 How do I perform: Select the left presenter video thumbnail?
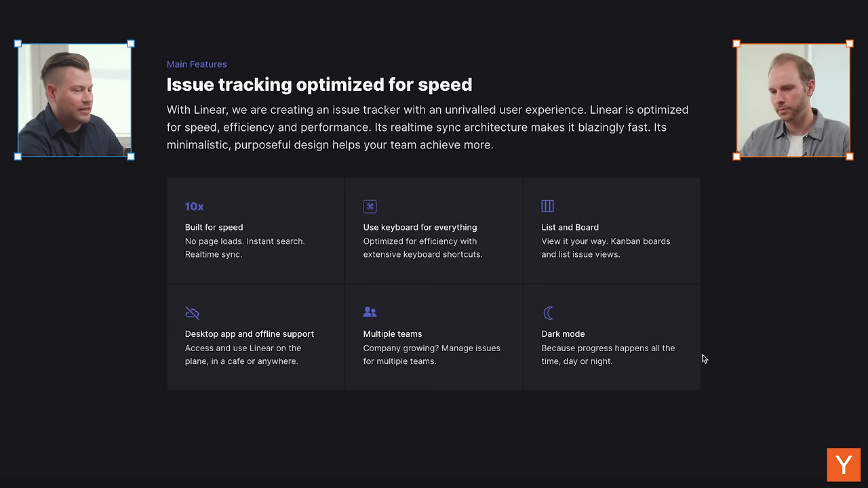[75, 100]
